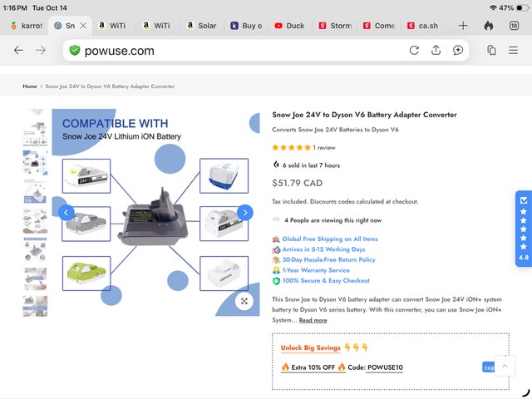The height and width of the screenshot is (399, 532).
Task: Open the 1 review link
Action: (324, 148)
